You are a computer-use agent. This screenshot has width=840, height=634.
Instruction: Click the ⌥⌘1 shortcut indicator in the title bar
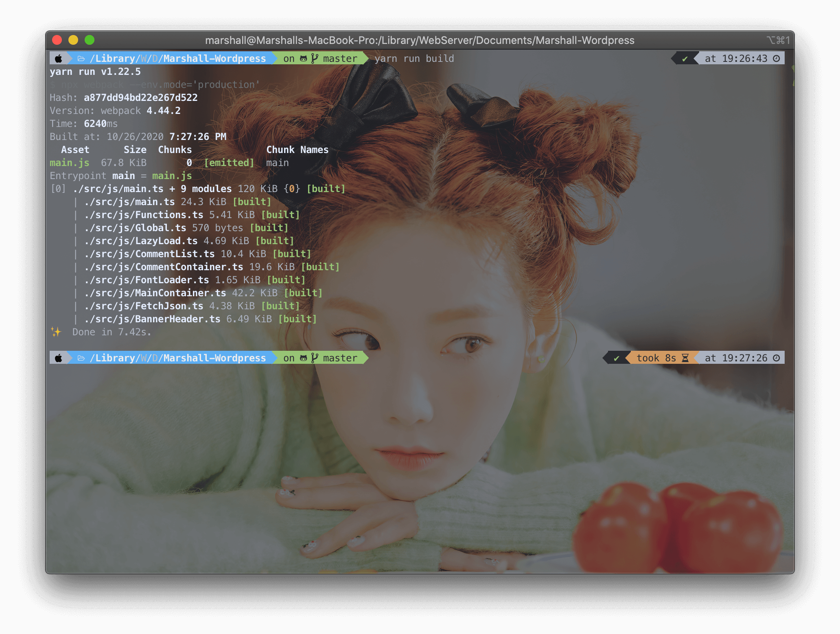click(778, 40)
